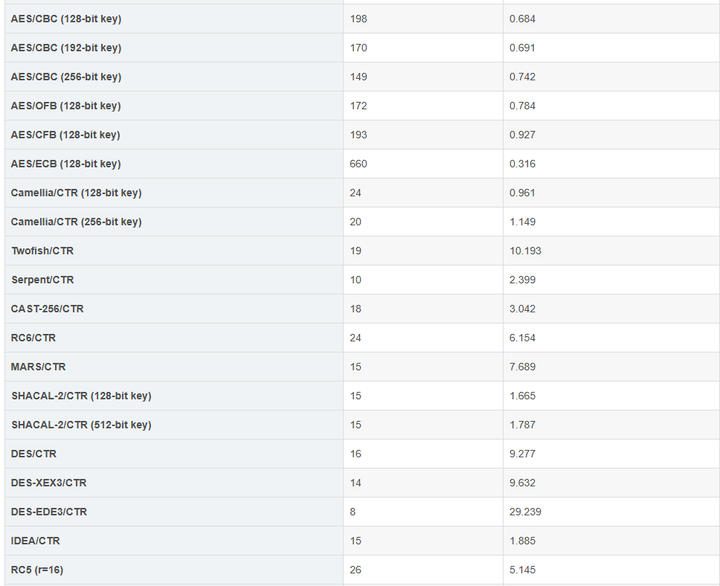Select the AES/CFB (128-bit key) label
Image resolution: width=720 pixels, height=586 pixels.
click(x=65, y=135)
